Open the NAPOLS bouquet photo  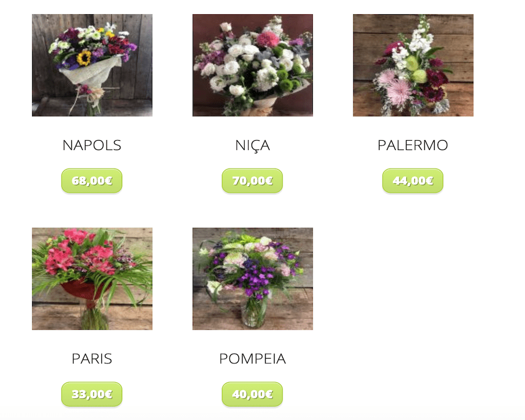[x=92, y=65]
